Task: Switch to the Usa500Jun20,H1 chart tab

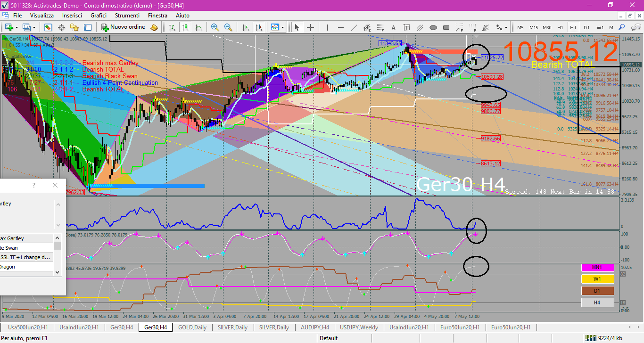Action: pyautogui.click(x=28, y=327)
